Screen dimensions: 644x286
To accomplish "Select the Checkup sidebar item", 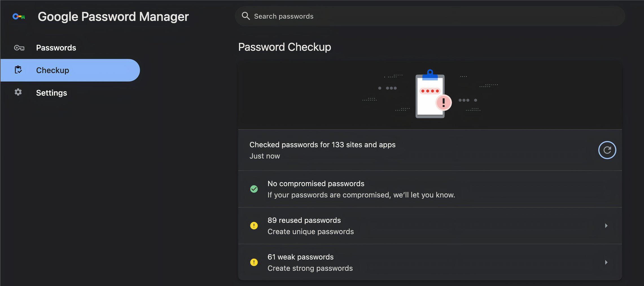I will tap(52, 70).
